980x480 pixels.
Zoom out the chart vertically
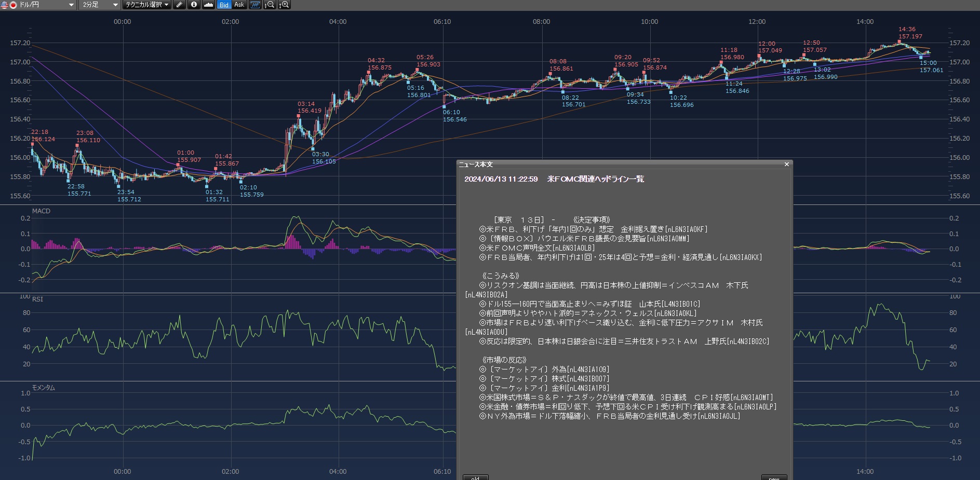270,5
